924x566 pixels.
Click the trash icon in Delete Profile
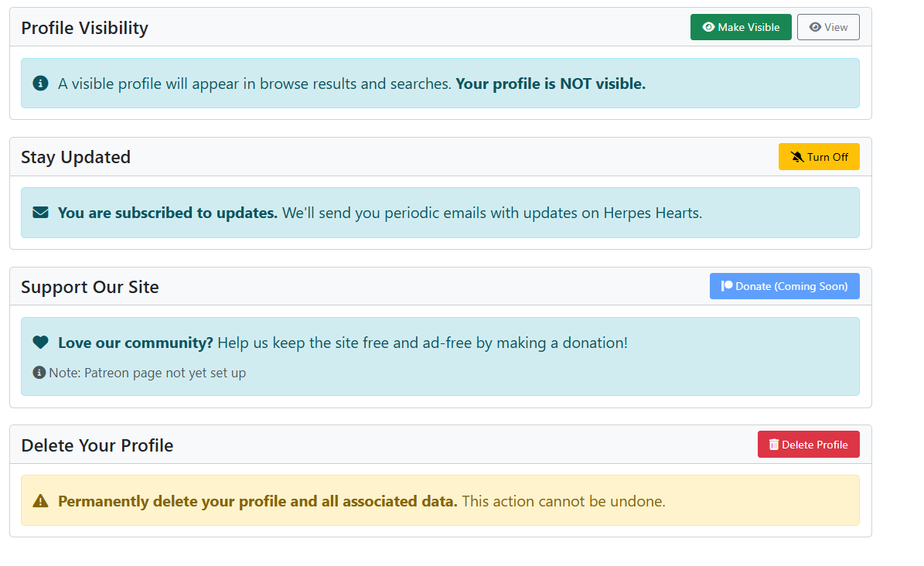click(774, 444)
